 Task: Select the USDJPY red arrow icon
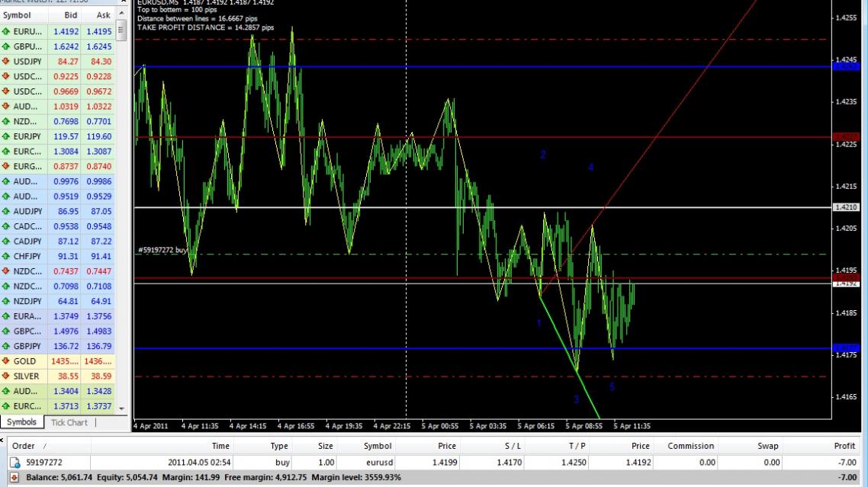[x=6, y=62]
